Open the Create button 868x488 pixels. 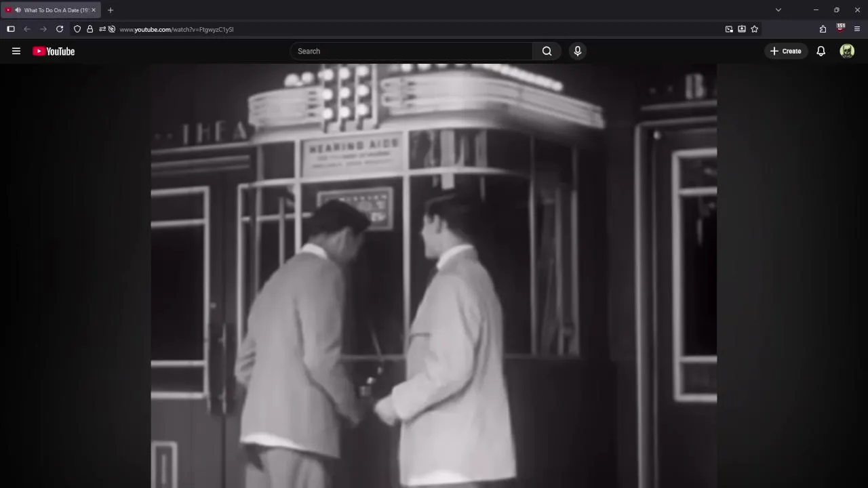786,51
